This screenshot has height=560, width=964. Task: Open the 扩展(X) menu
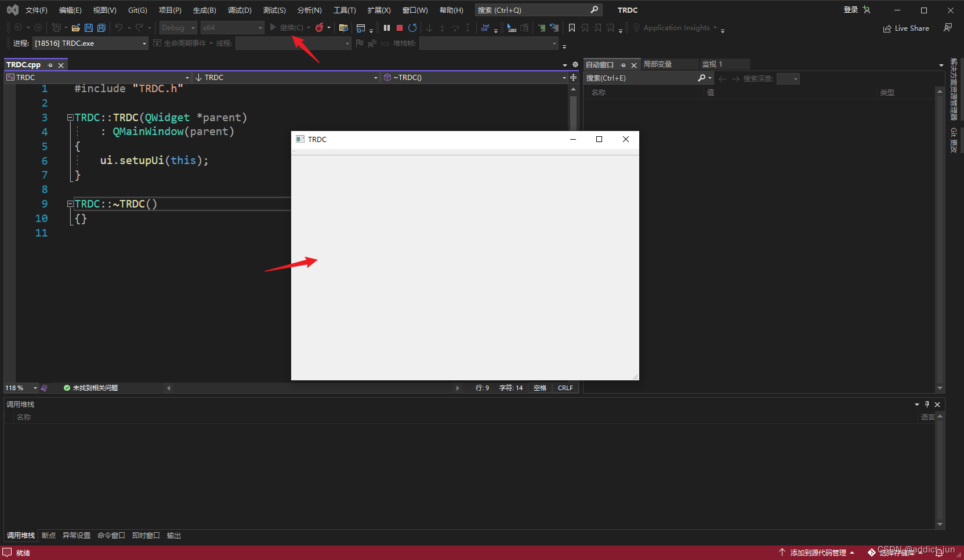point(379,10)
